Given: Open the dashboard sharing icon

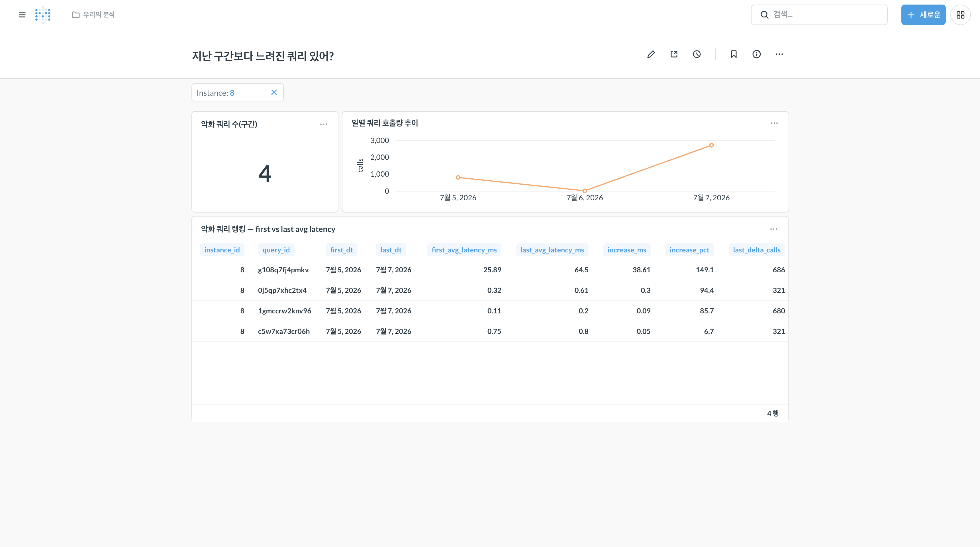Looking at the screenshot, I should [674, 54].
